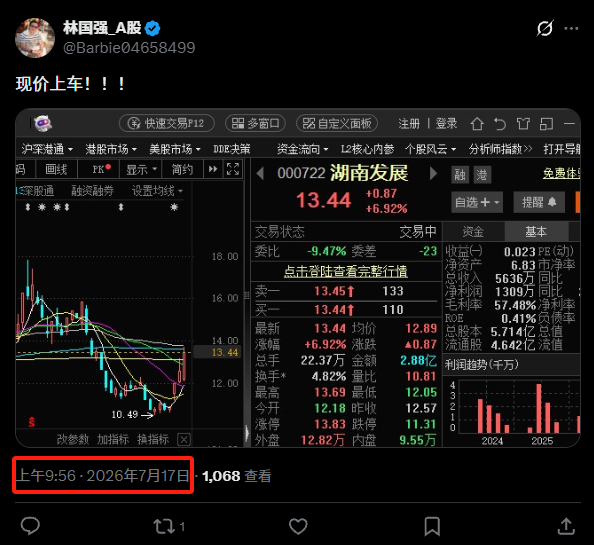Click the 融 margin tag icon
The height and width of the screenshot is (545, 594).
[x=460, y=175]
